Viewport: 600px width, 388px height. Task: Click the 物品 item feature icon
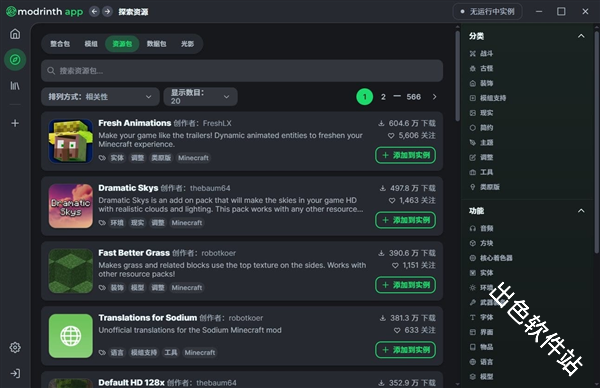point(473,347)
